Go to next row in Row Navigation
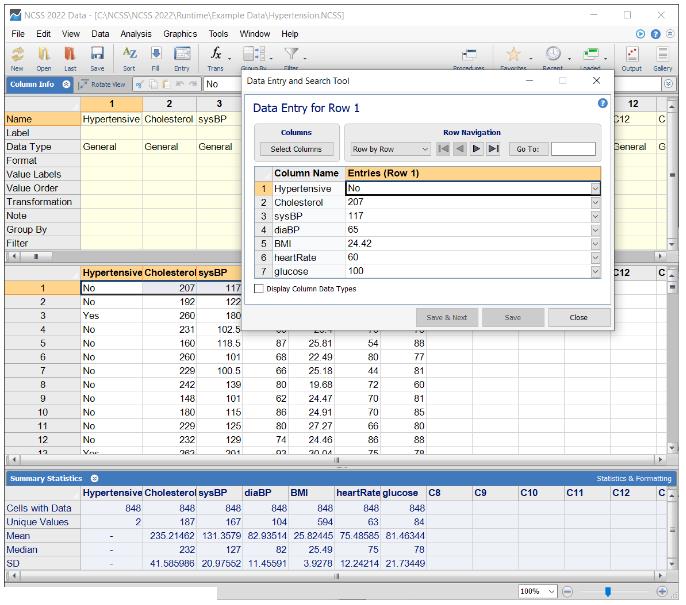This screenshot has height=605, width=686. point(477,149)
